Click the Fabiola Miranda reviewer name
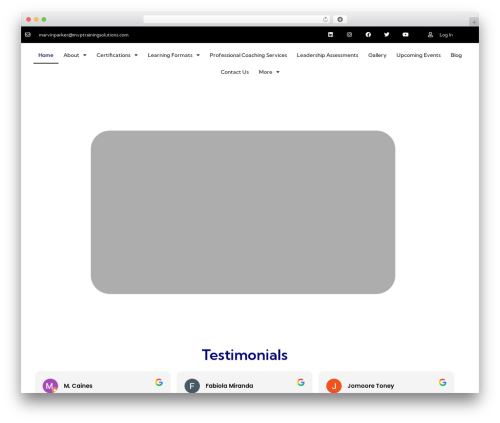Screen dimensions: 500x423 pyautogui.click(x=229, y=386)
